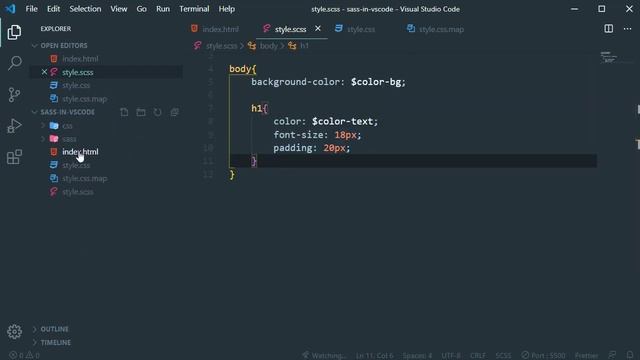This screenshot has height=360, width=640.
Task: Collapse the Open Editors section
Action: coord(34,46)
